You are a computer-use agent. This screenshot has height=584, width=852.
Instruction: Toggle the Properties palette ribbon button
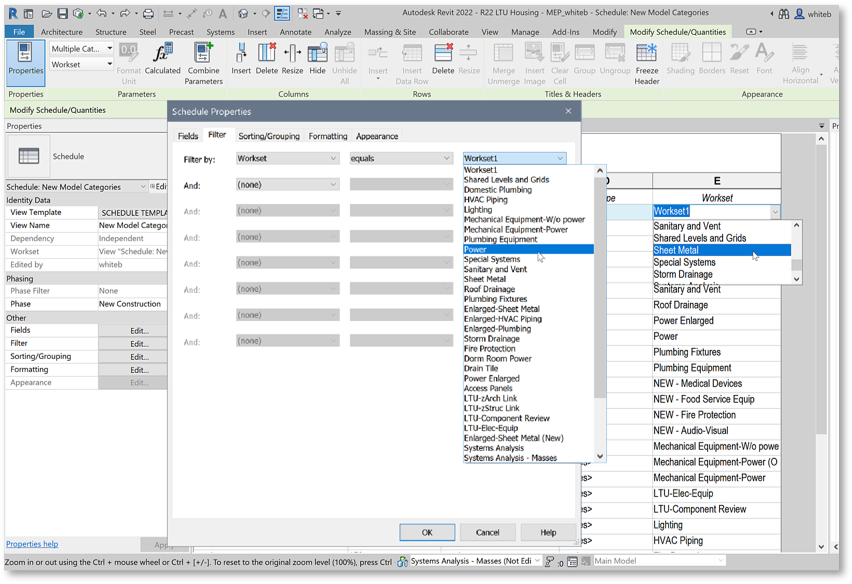click(x=25, y=58)
